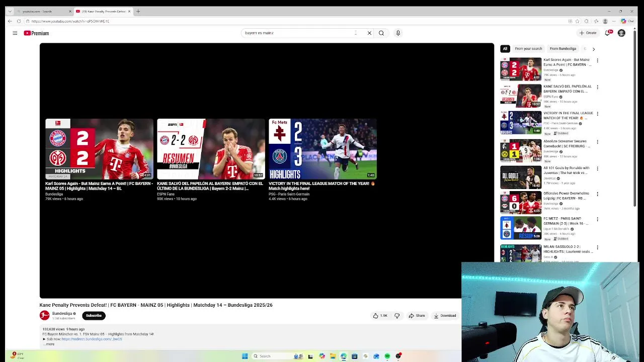This screenshot has height=362, width=644.
Task: Open the YouTube hamburger guide menu
Action: (15, 33)
